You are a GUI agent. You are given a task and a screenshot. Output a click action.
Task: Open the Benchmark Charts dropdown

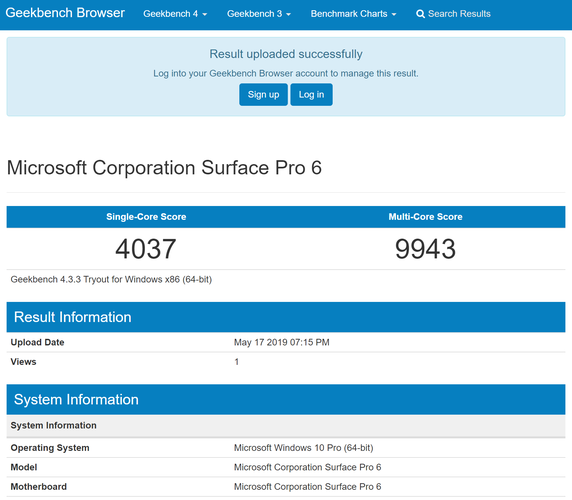pyautogui.click(x=353, y=14)
